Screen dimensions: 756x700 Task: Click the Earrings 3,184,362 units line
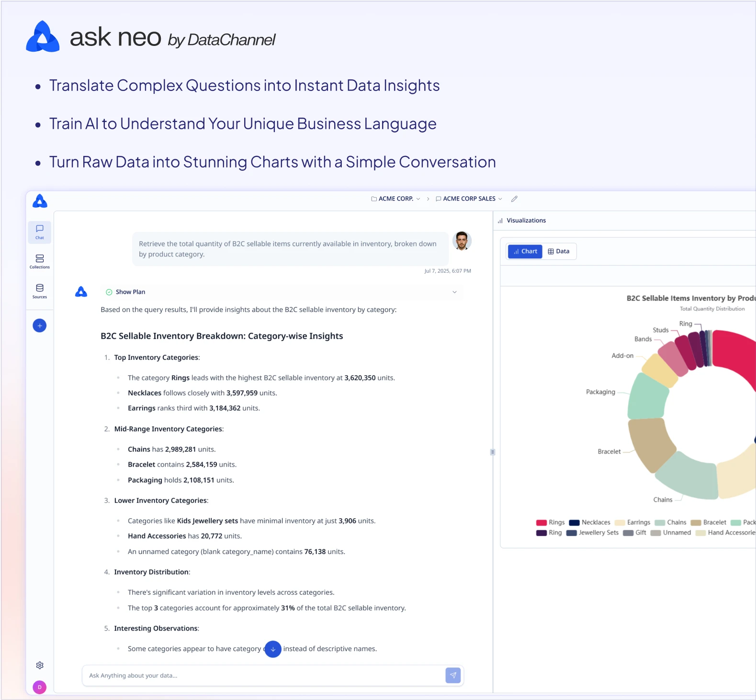tap(194, 408)
